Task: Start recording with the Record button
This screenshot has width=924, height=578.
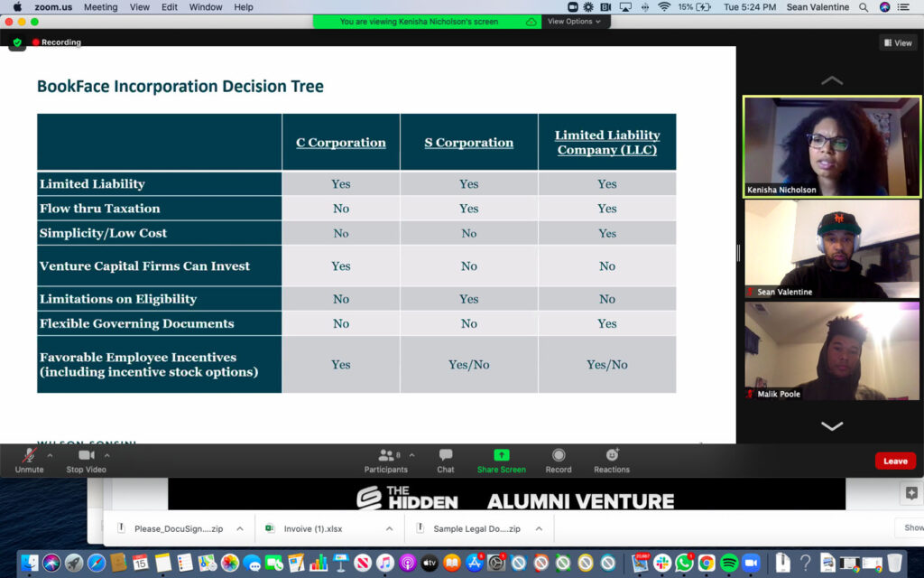Action: (559, 456)
